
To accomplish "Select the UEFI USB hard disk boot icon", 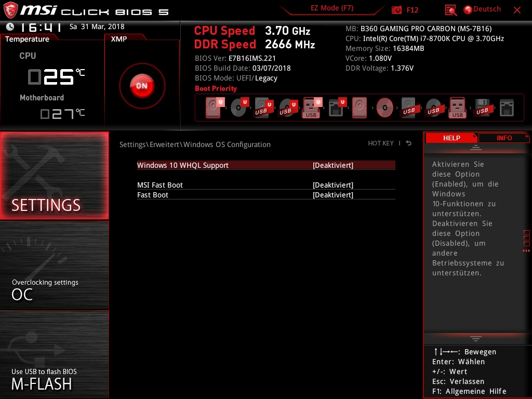I will point(264,108).
